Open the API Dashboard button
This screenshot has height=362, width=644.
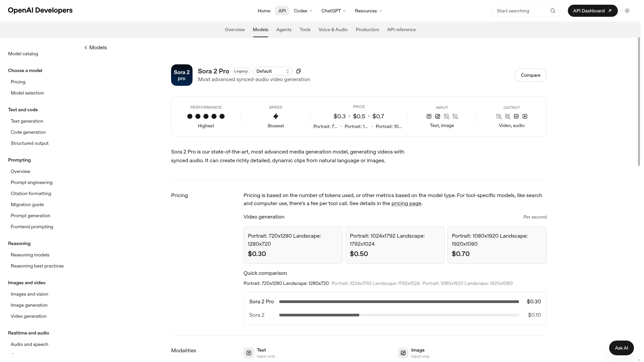(x=593, y=11)
